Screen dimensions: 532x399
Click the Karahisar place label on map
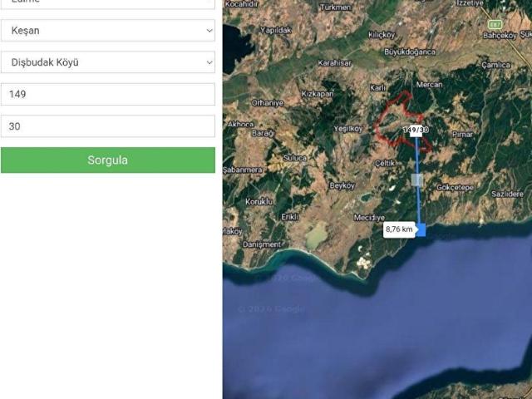pos(334,63)
